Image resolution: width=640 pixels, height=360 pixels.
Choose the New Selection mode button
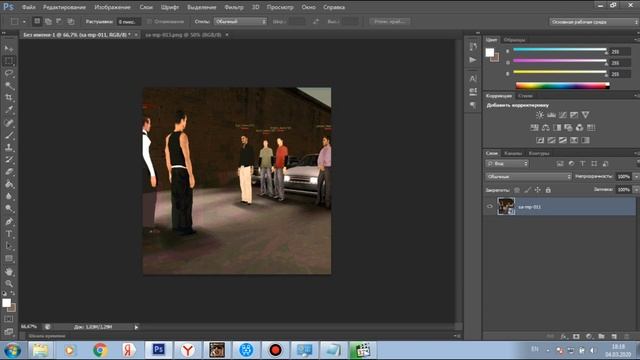point(37,21)
